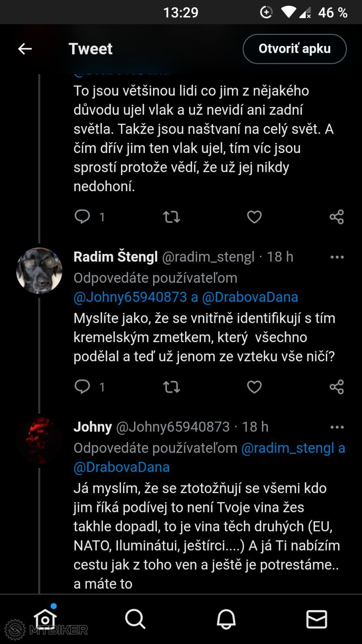This screenshot has height=644, width=362.
Task: Open @DrabovaDana's mentioned profile link
Action: [x=250, y=297]
